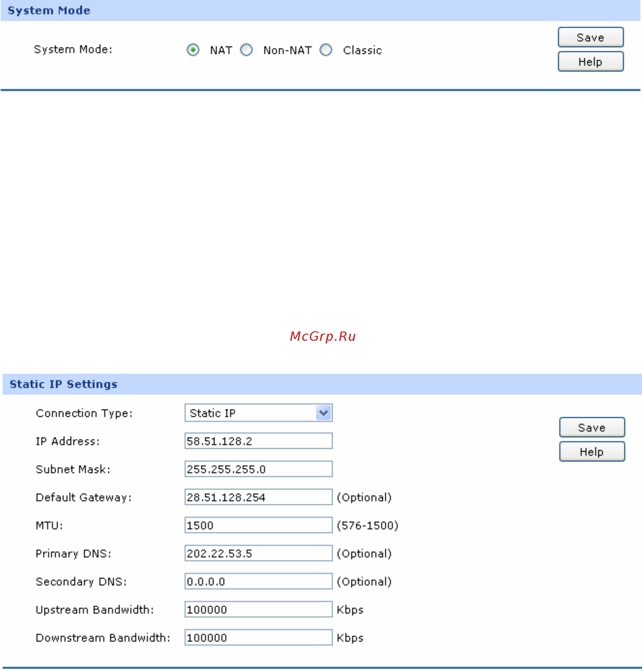
Task: Click the MTU input field
Action: coord(258,525)
